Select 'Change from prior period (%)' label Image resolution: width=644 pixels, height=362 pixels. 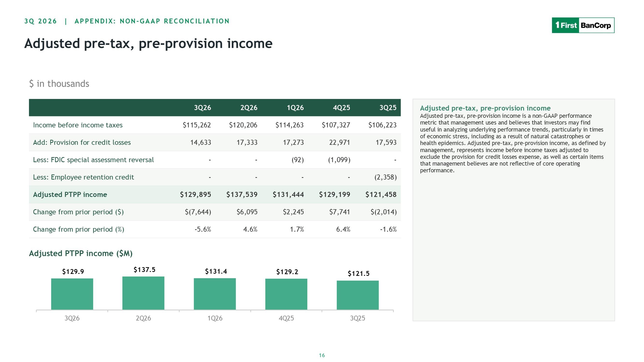tap(79, 229)
